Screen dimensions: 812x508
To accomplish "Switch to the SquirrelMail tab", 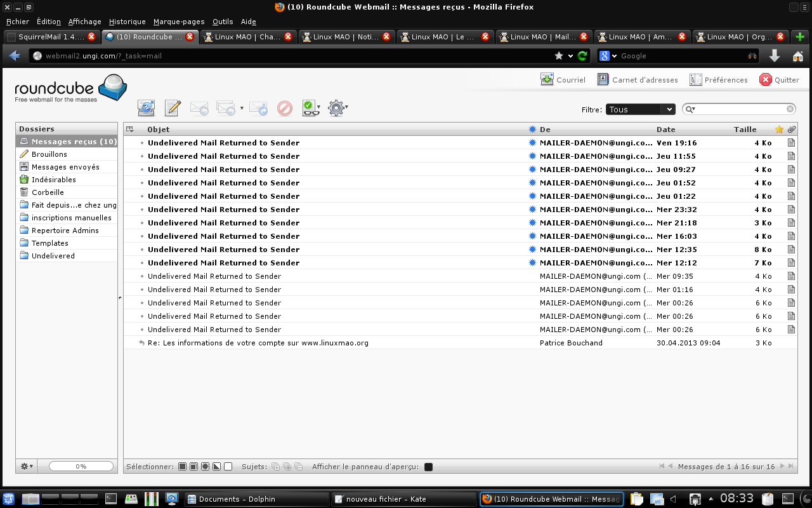I will pyautogui.click(x=51, y=37).
